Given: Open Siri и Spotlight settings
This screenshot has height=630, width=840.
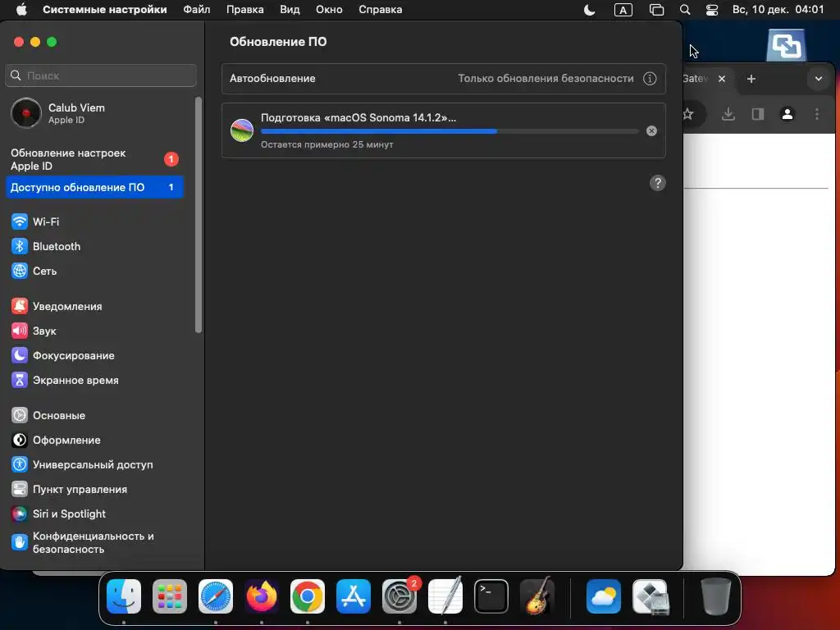Looking at the screenshot, I should (x=97, y=514).
